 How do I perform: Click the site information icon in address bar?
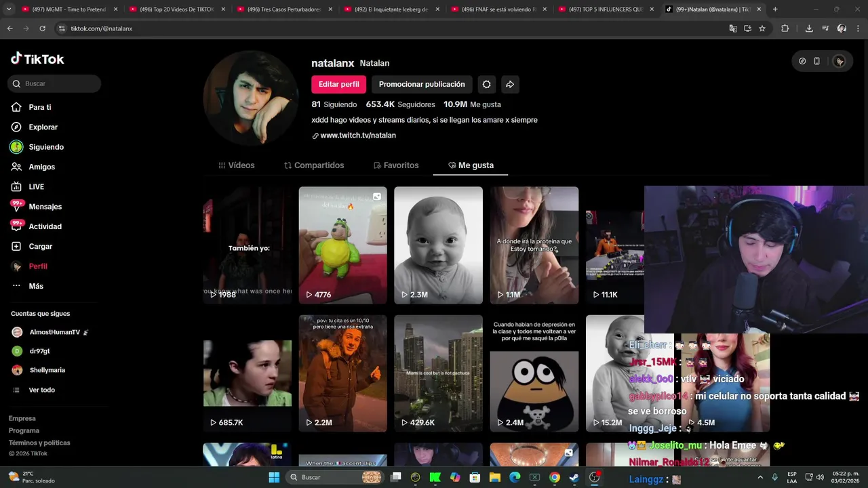coord(62,28)
